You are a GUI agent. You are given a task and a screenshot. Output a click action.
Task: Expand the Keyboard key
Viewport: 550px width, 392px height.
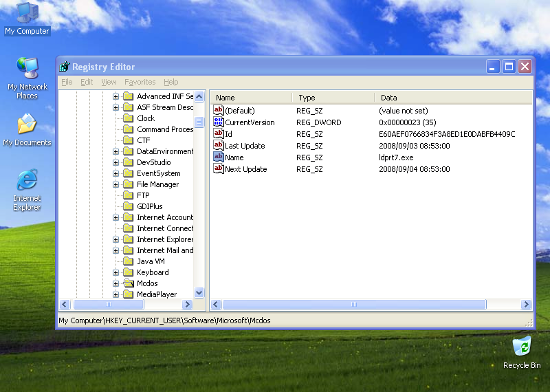(x=115, y=272)
